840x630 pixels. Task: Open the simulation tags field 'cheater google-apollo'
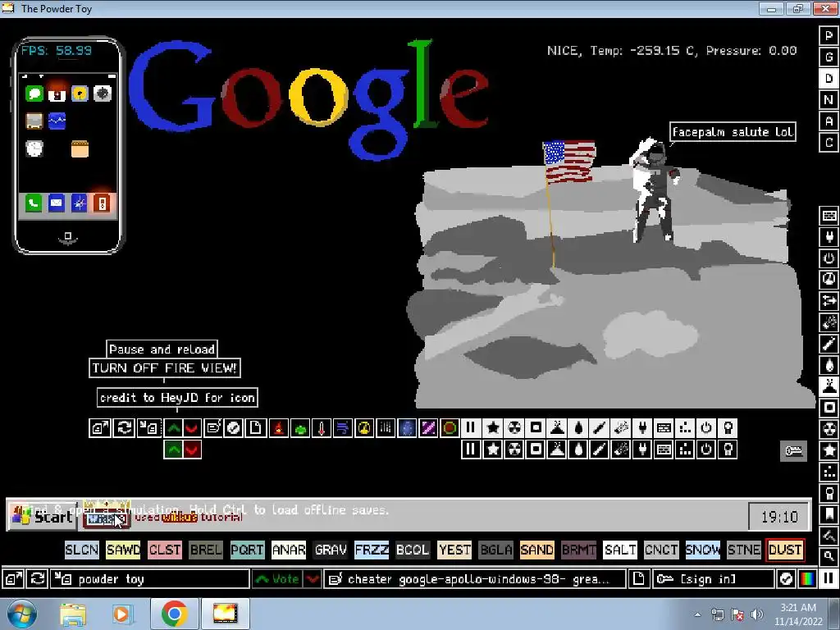tap(475, 579)
